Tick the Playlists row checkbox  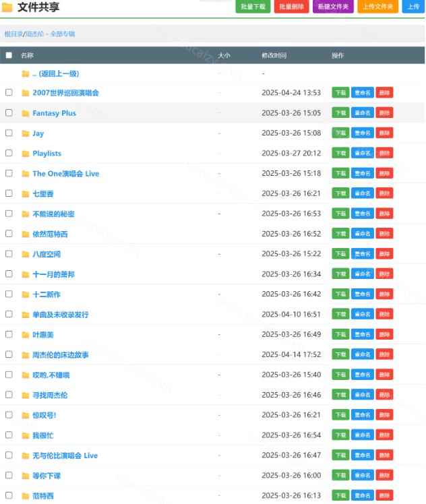point(9,153)
